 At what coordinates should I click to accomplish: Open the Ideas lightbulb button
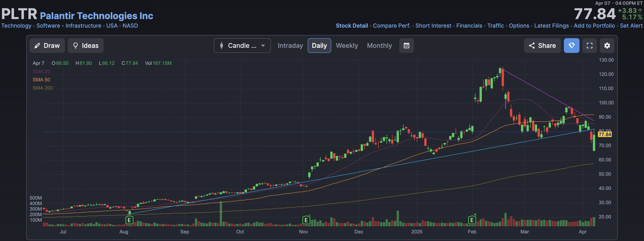coord(85,45)
